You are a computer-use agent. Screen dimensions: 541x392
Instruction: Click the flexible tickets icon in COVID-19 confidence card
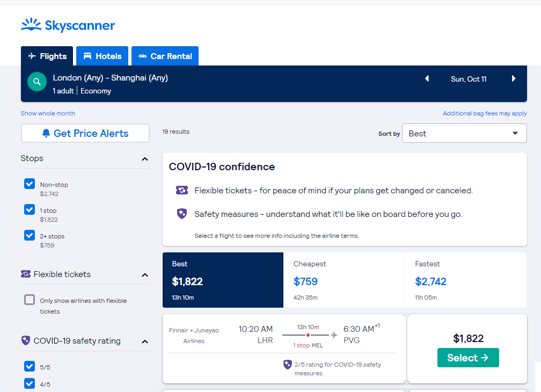tap(182, 190)
